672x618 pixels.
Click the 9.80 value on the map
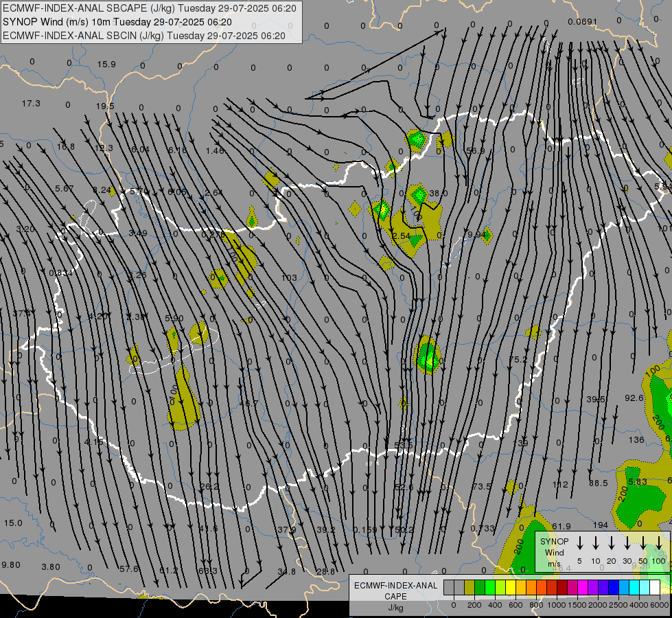11,565
